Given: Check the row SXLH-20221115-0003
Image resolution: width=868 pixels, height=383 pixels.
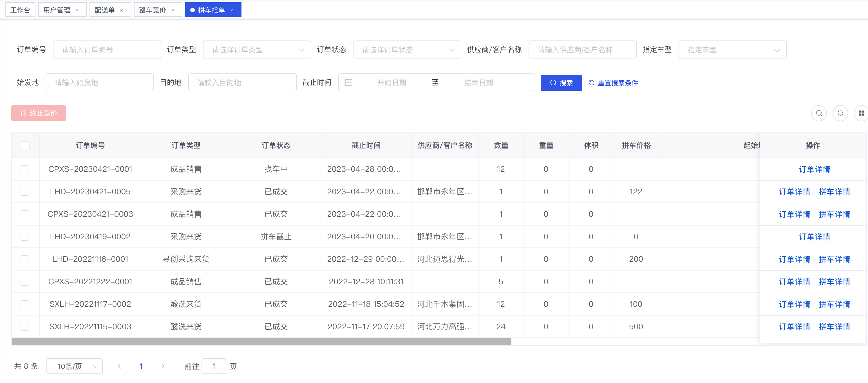Looking at the screenshot, I should pyautogui.click(x=24, y=326).
